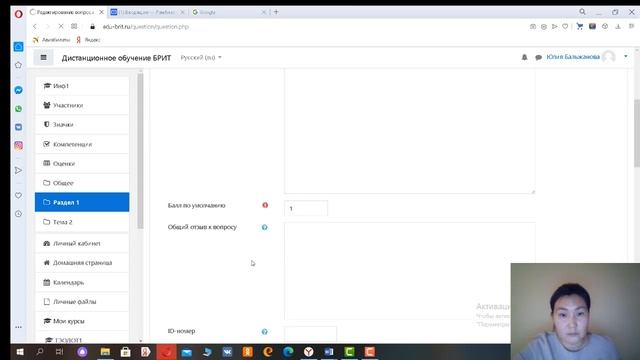Open sidebar setup three dots
Screen dimensions: 640x360
pyautogui.click(x=18, y=327)
